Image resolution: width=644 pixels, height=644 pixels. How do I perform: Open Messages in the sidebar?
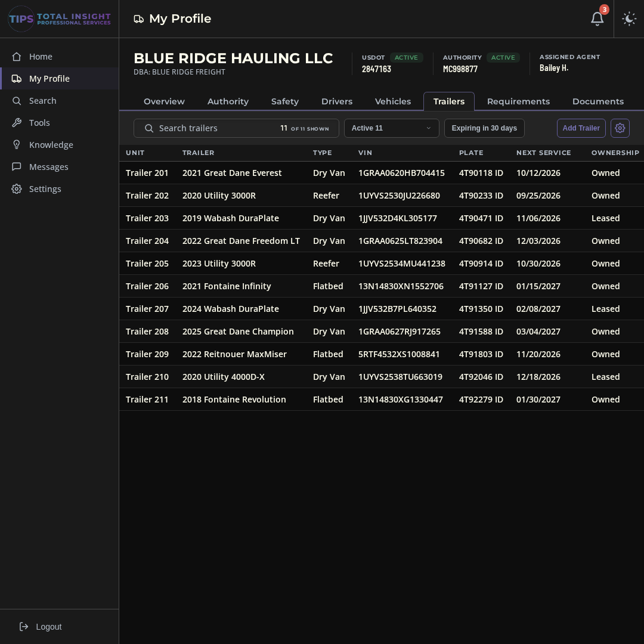(x=60, y=167)
